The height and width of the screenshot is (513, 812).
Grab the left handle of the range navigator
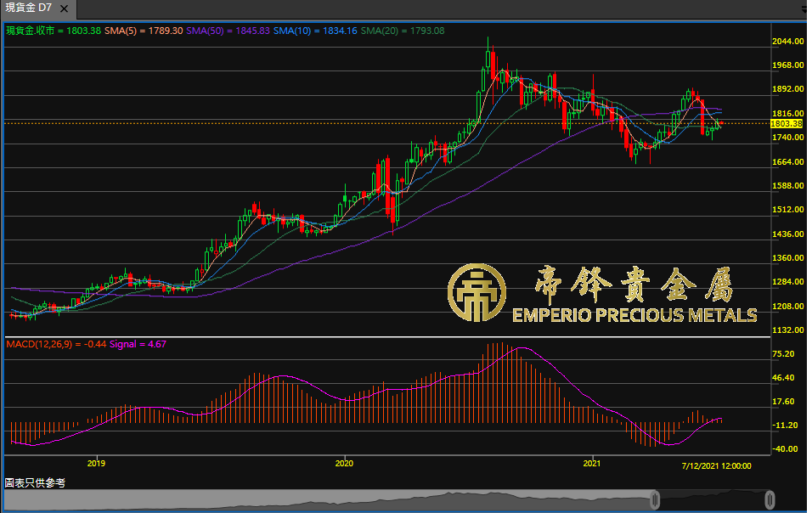pos(655,499)
